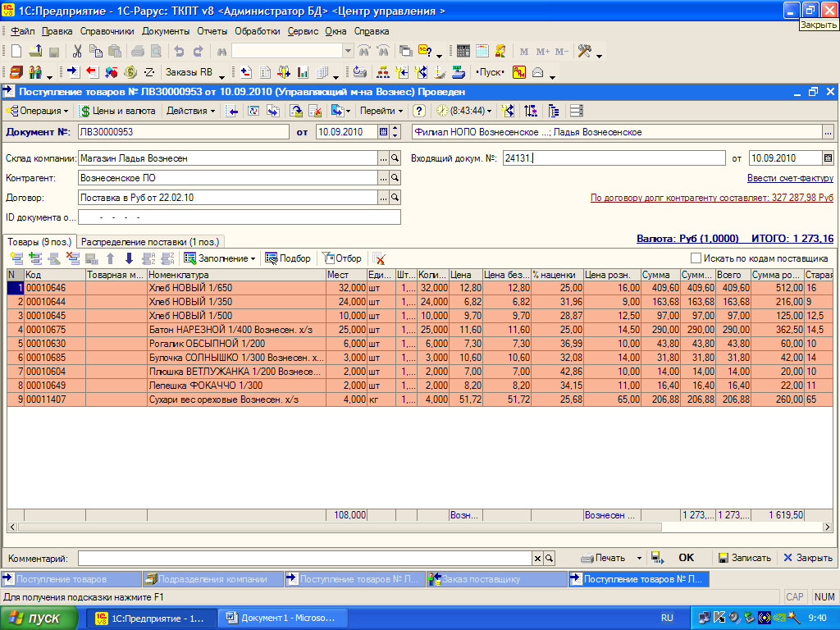The width and height of the screenshot is (840, 630).
Task: Click the horizontal scrollbar of the table
Action: (340, 527)
